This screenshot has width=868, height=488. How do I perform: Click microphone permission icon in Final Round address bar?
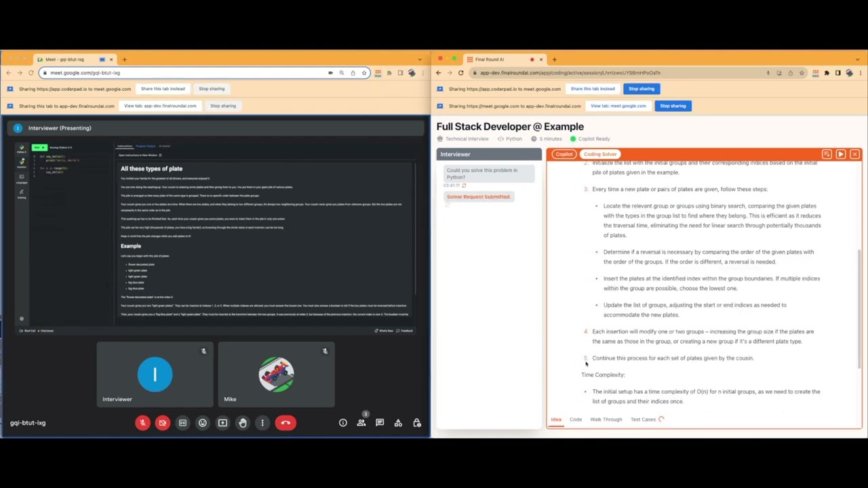[768, 73]
